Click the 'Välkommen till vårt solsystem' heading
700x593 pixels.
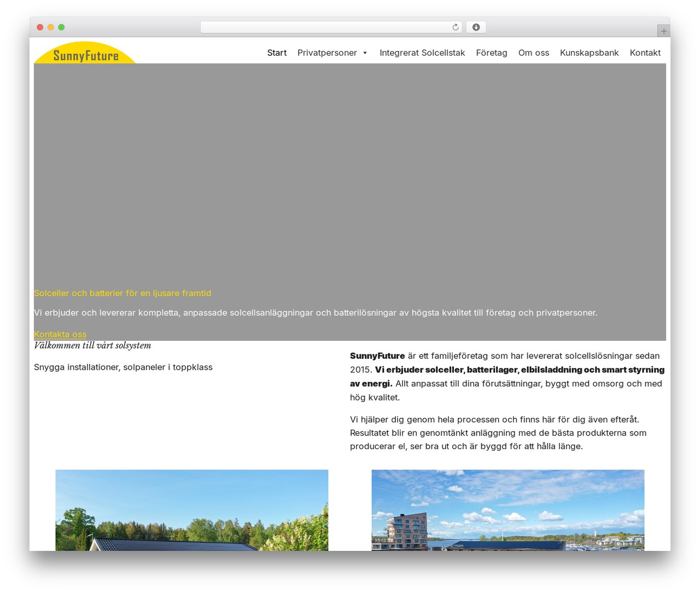point(92,345)
